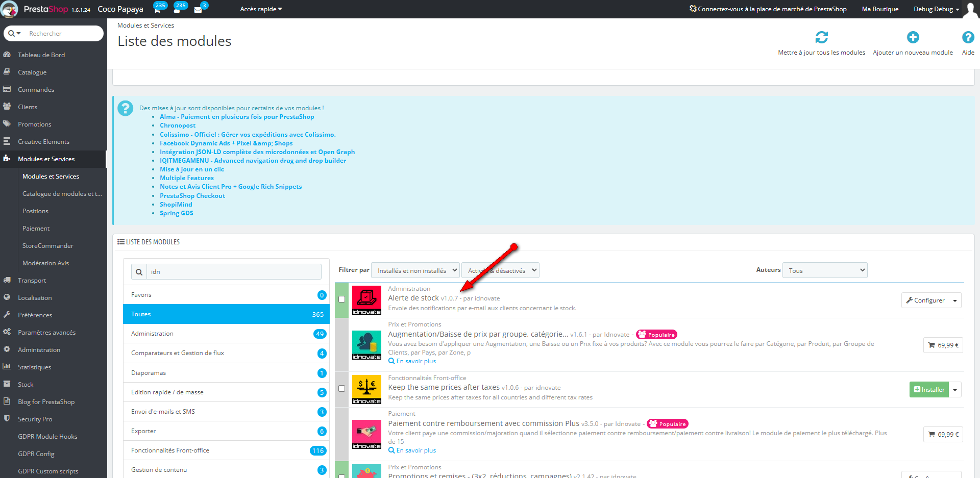Open the Chronopost update link
This screenshot has width=980, height=478.
pyautogui.click(x=178, y=125)
